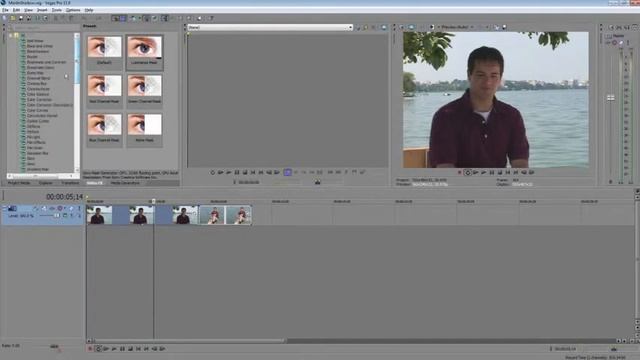Viewport: 640px width, 360px height.
Task: Toggle Auto Ripple in main toolbar
Action: coord(132,18)
